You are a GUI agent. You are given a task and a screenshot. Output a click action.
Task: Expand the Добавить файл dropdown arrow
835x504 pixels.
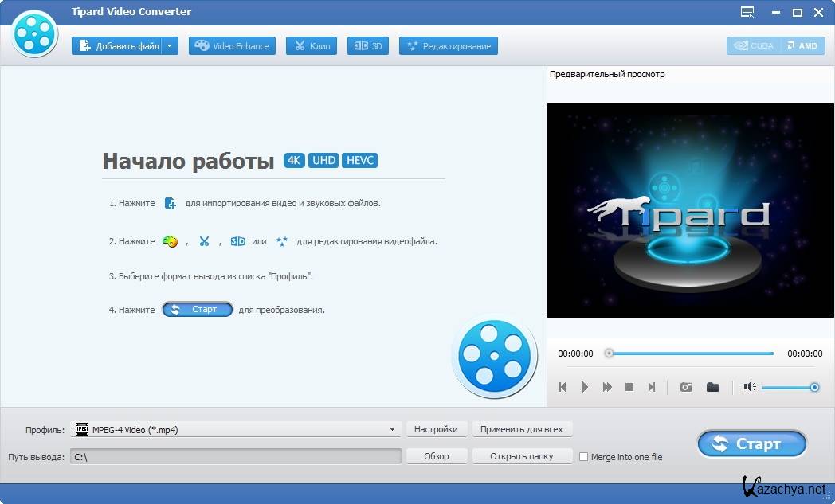click(x=171, y=46)
